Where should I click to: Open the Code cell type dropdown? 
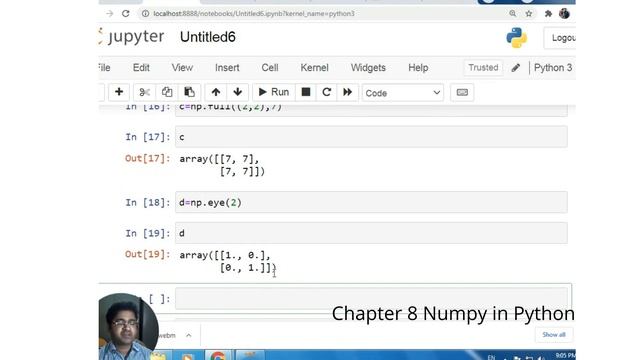click(x=402, y=93)
